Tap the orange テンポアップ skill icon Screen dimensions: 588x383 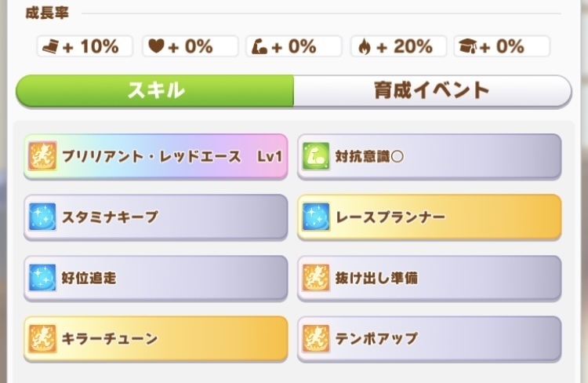316,339
